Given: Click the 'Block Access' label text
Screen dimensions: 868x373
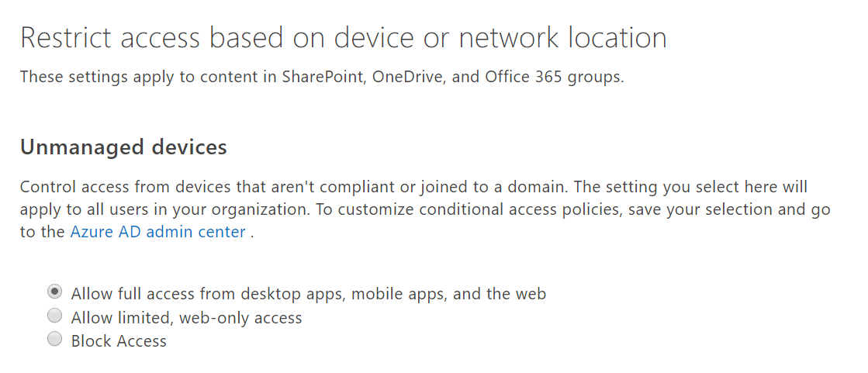Looking at the screenshot, I should (x=119, y=341).
